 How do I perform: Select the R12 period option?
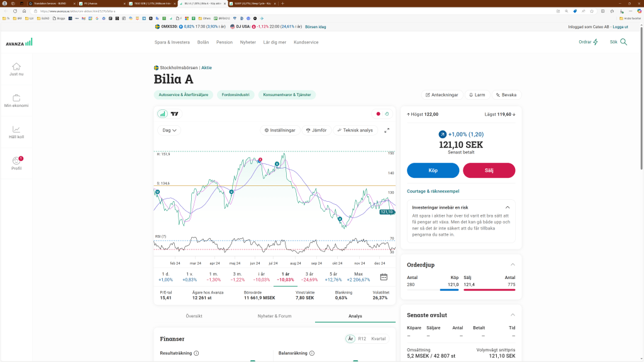[x=362, y=339]
